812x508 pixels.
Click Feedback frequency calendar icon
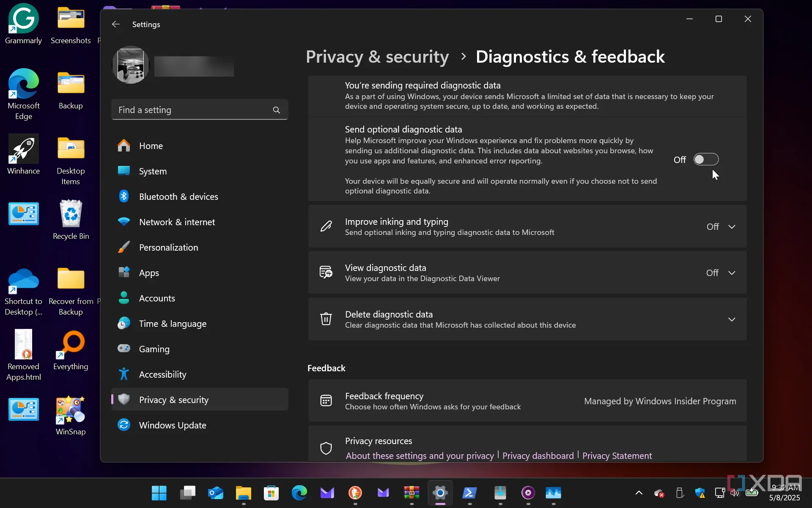point(326,400)
